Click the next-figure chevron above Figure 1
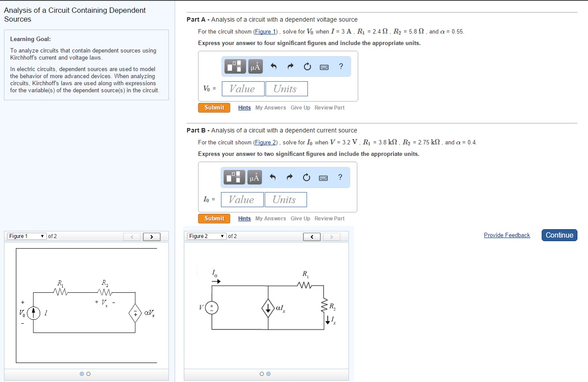Screen dimensions: 588x382 152,237
